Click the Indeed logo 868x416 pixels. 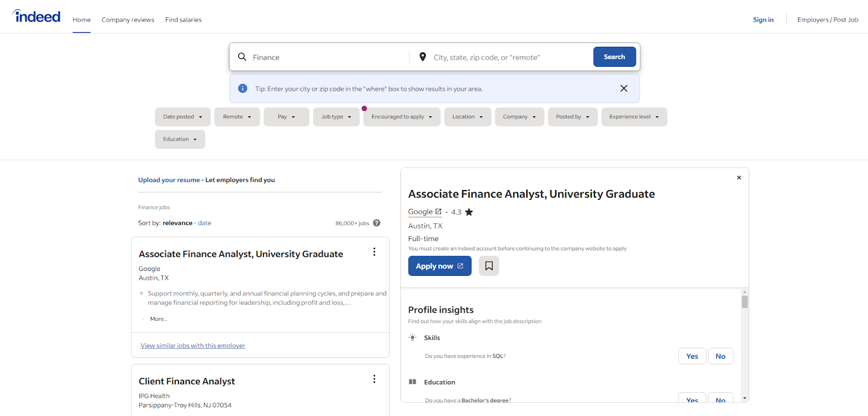[x=37, y=17]
